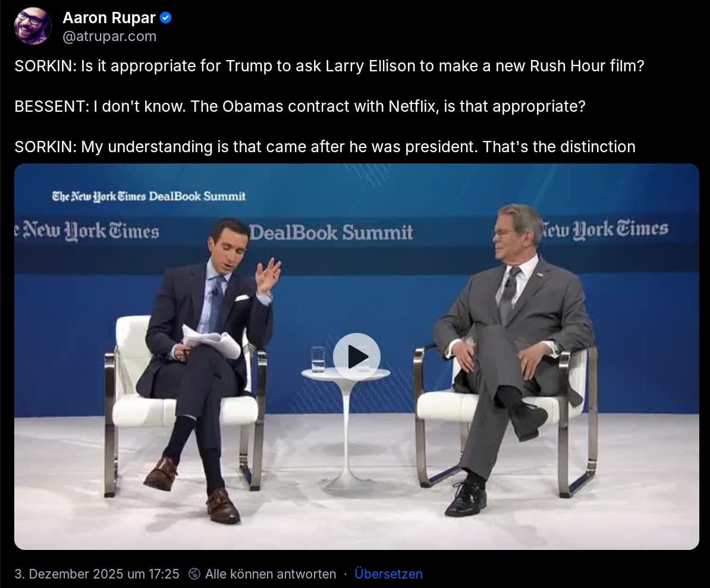Screen dimensions: 710x588
Task: Click the water glass on the side table
Action: coord(318,360)
